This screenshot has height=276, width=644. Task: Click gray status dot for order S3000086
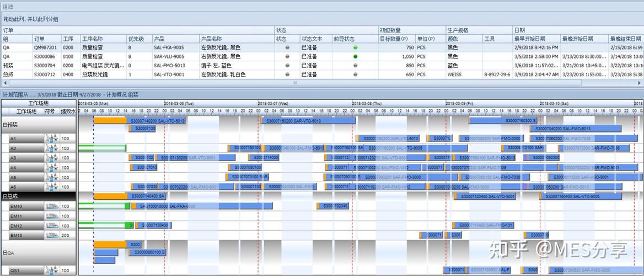(287, 57)
